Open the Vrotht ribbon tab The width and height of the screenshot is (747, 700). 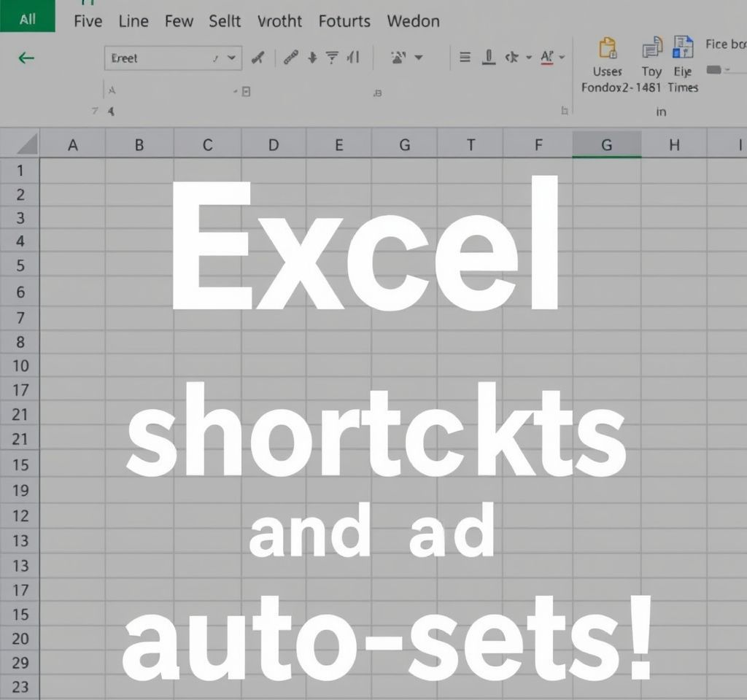(279, 21)
